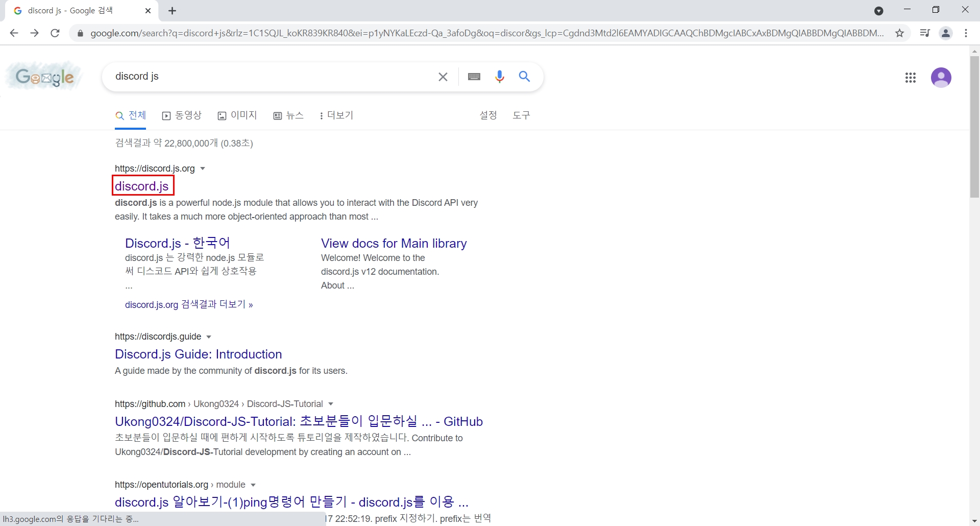Viewport: 980px width, 526px height.
Task: Click the browser address bar URL
Action: click(x=487, y=33)
